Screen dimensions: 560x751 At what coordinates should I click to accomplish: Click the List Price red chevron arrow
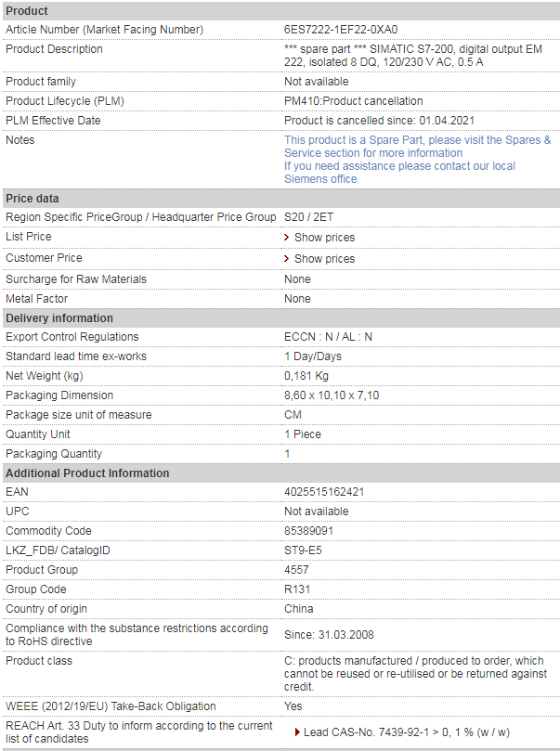[x=286, y=238]
